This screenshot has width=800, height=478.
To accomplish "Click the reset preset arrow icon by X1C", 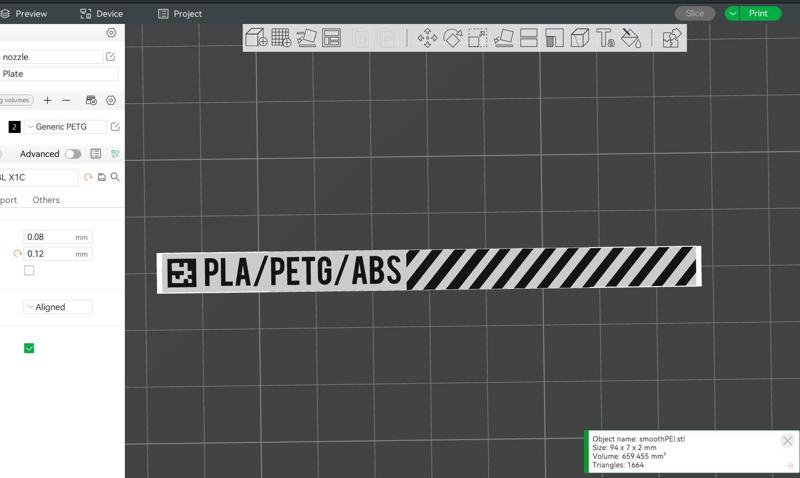I will (x=88, y=177).
